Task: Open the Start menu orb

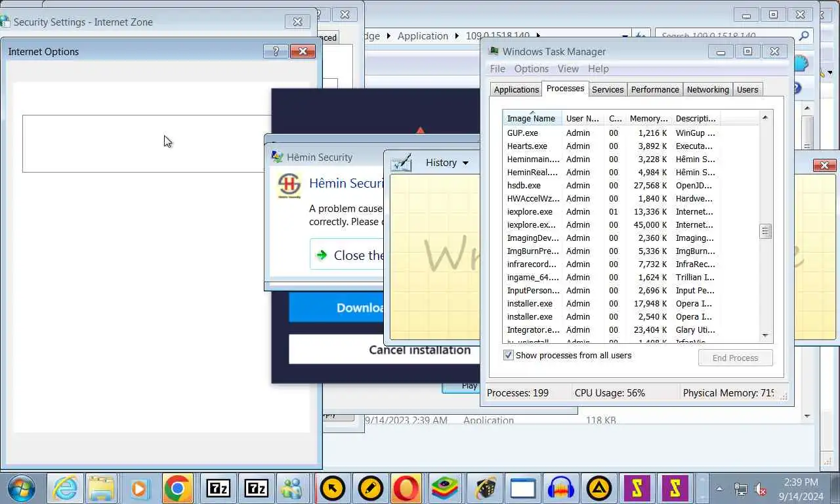Action: (x=20, y=488)
